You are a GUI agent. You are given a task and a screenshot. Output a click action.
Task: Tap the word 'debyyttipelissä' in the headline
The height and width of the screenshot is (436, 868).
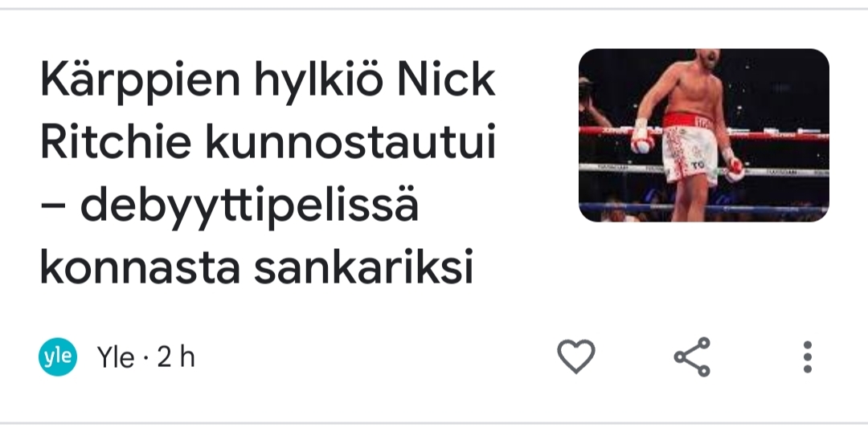click(x=249, y=206)
